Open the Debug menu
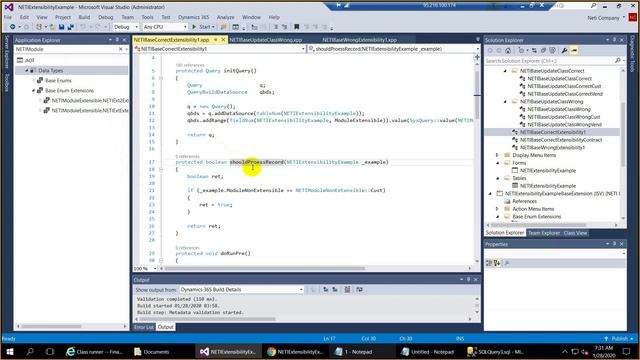640x360 pixels. click(x=105, y=17)
